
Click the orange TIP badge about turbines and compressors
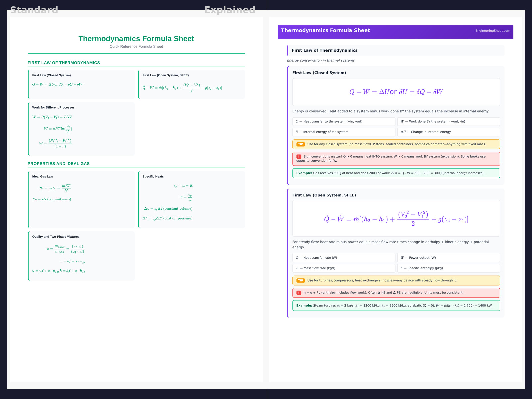[x=300, y=281]
